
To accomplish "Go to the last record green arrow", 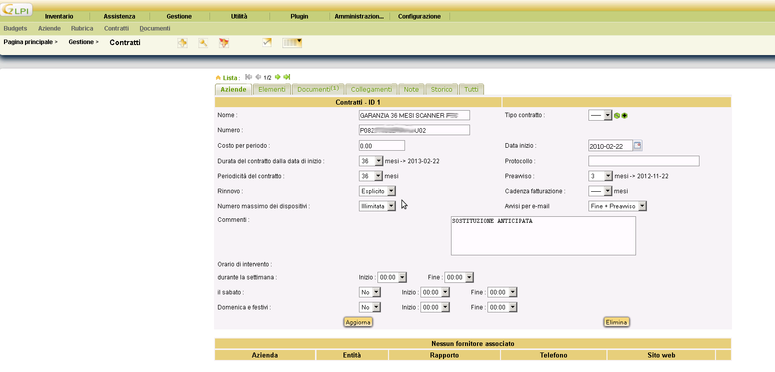I will [x=287, y=77].
